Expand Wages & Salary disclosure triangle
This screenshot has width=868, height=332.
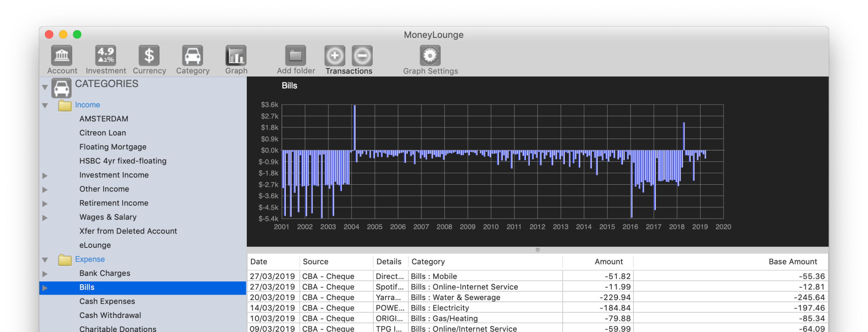45,218
